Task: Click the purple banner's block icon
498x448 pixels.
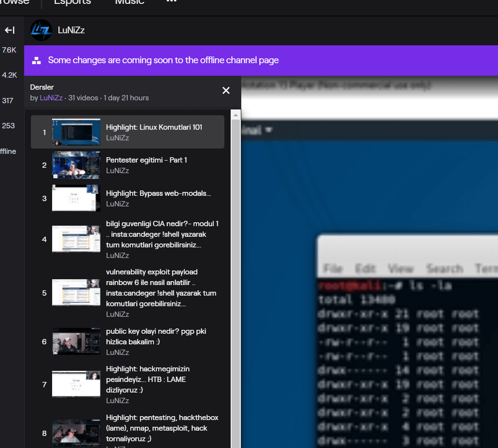Action: point(37,60)
